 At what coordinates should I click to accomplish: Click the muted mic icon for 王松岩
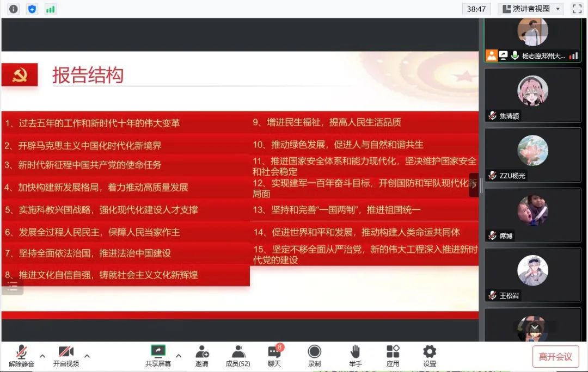(x=492, y=295)
